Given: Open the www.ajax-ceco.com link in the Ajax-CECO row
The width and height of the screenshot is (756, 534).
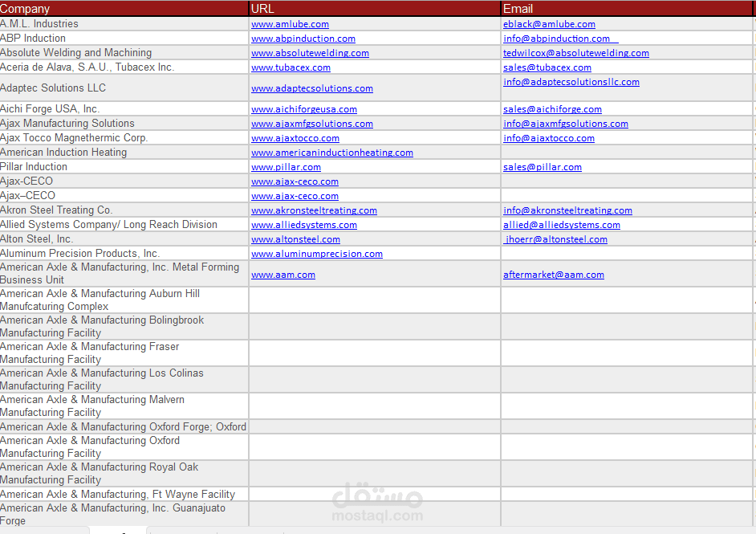Looking at the screenshot, I should click(295, 181).
